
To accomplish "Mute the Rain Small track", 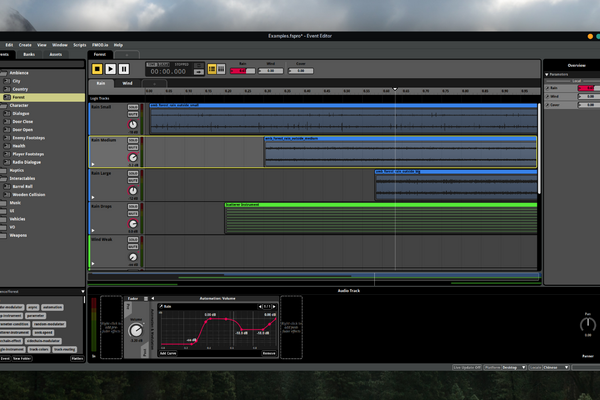I will coord(133,114).
